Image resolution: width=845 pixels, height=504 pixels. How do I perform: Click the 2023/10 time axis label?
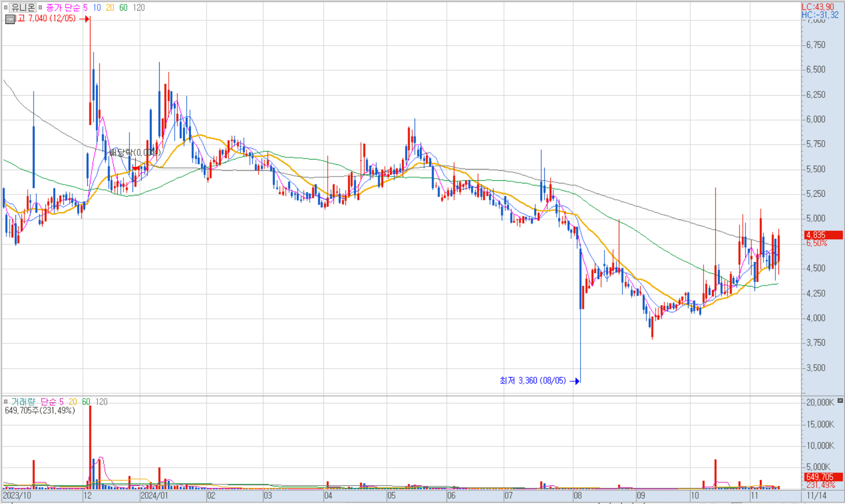tap(17, 495)
